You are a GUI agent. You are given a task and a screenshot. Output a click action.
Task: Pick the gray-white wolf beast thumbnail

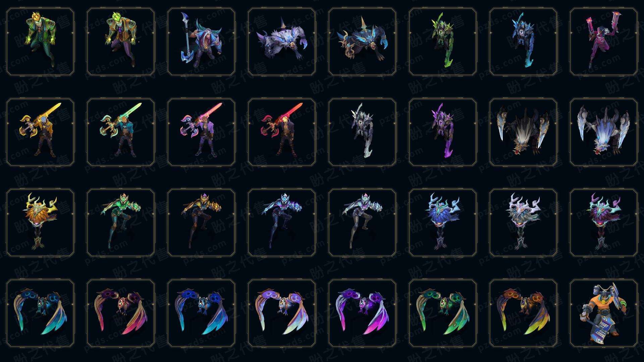pyautogui.click(x=282, y=42)
